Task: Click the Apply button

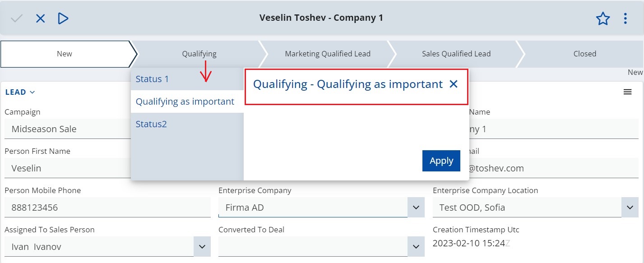Action: click(441, 161)
